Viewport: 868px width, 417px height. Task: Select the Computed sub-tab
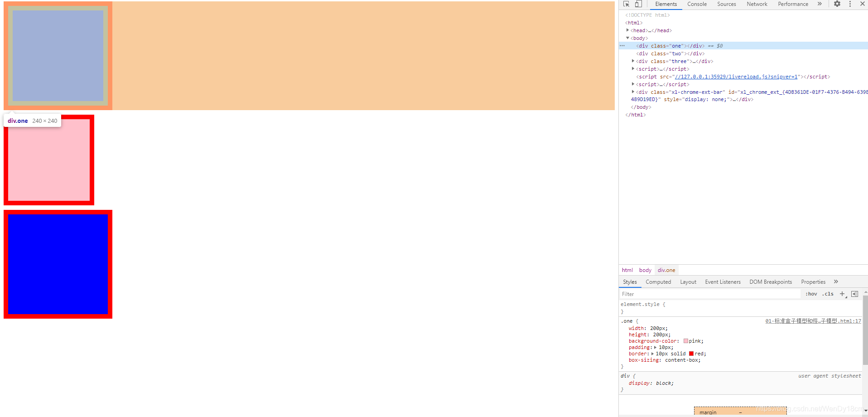[x=658, y=282]
